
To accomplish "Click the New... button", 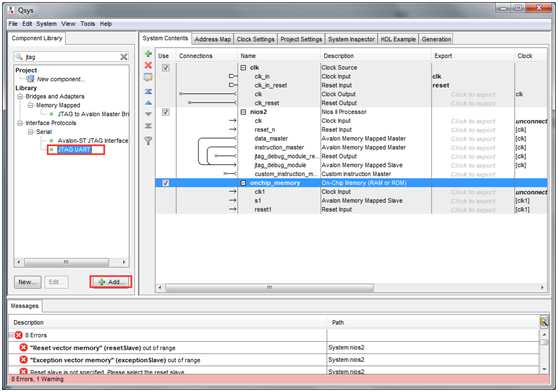I will 27,282.
